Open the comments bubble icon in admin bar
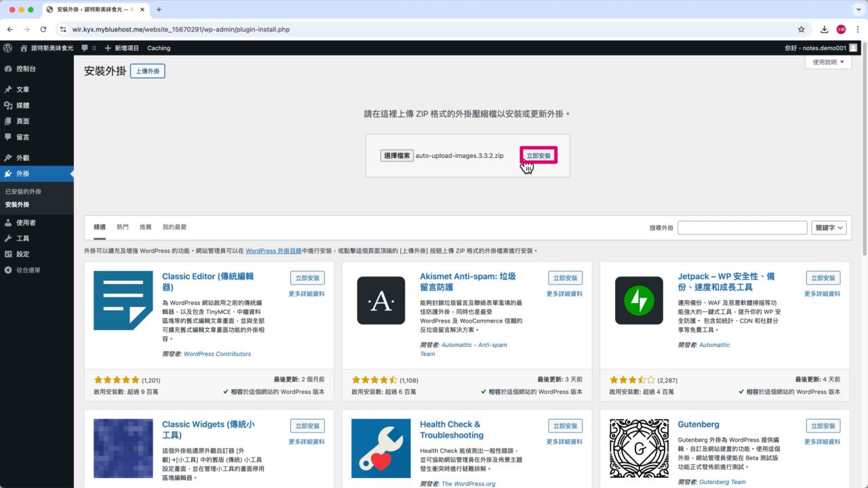 coord(85,48)
